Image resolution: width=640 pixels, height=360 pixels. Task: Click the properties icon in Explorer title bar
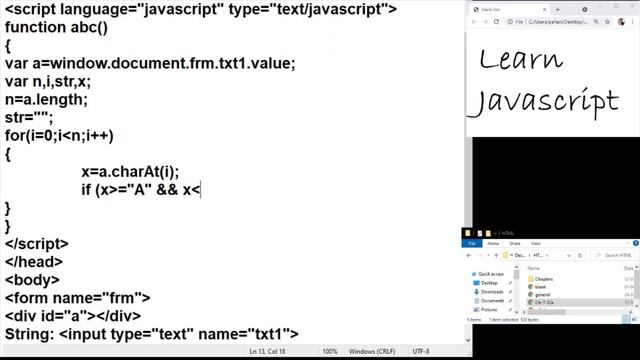click(x=480, y=233)
